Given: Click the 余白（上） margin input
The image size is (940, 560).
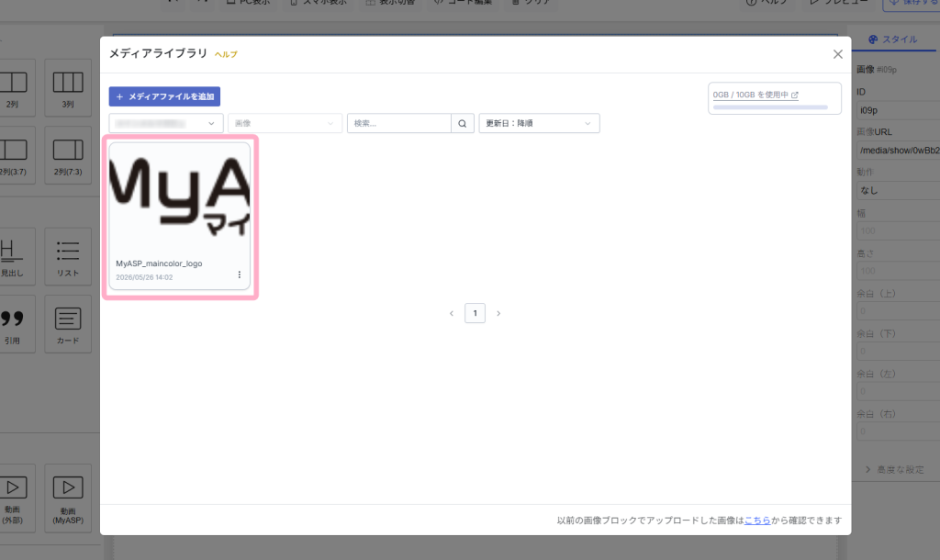Looking at the screenshot, I should [x=898, y=311].
